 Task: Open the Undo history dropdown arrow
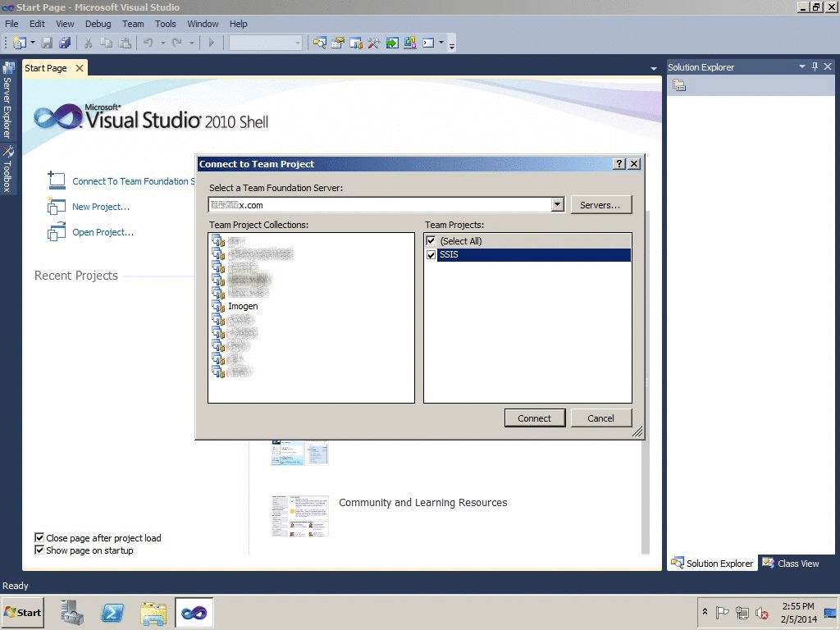(163, 43)
